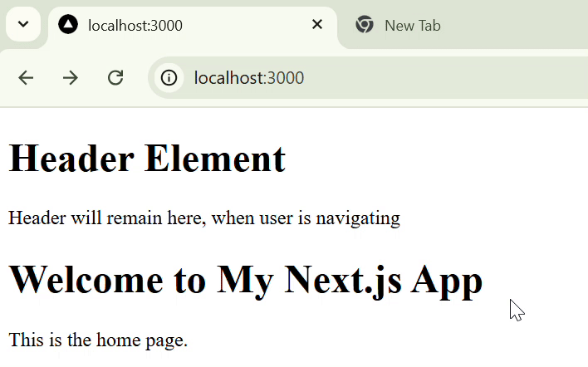Go forward using the forward arrow
The width and height of the screenshot is (588, 367).
pos(71,78)
